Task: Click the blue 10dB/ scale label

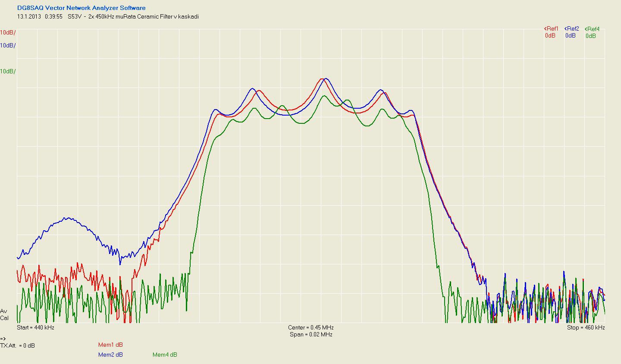Action: pyautogui.click(x=8, y=45)
